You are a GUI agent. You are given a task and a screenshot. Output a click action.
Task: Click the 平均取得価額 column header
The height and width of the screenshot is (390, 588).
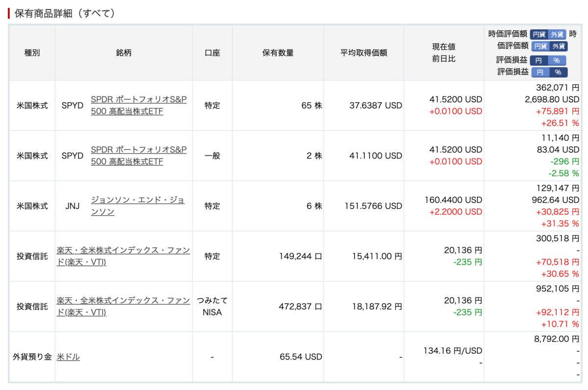click(364, 53)
